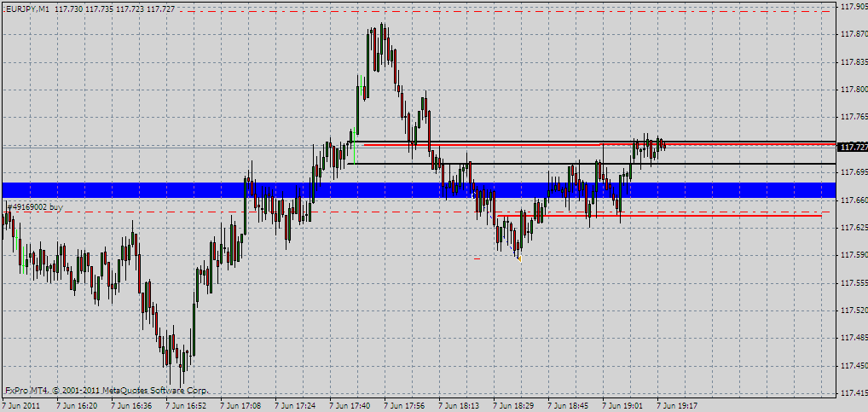Click price label 117.800 on axis
868x412 pixels.
pos(853,90)
